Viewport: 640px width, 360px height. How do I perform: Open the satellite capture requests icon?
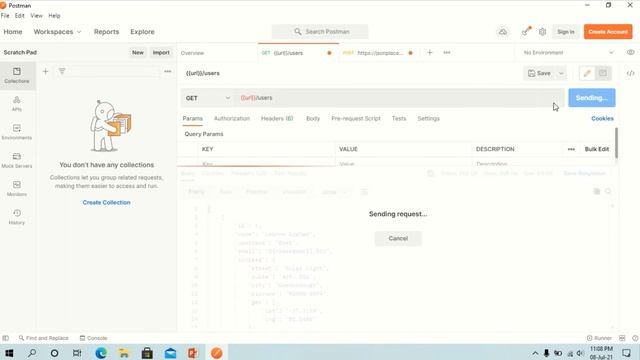526,31
